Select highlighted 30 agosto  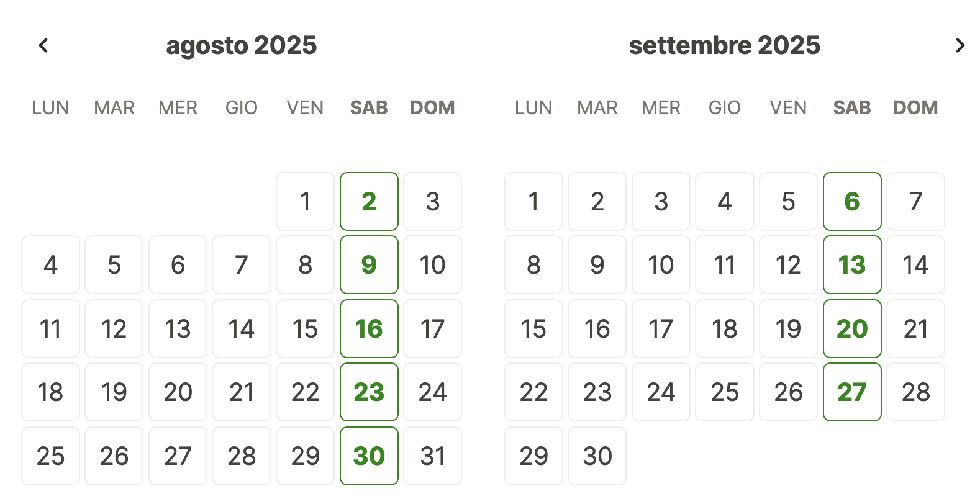(x=369, y=456)
